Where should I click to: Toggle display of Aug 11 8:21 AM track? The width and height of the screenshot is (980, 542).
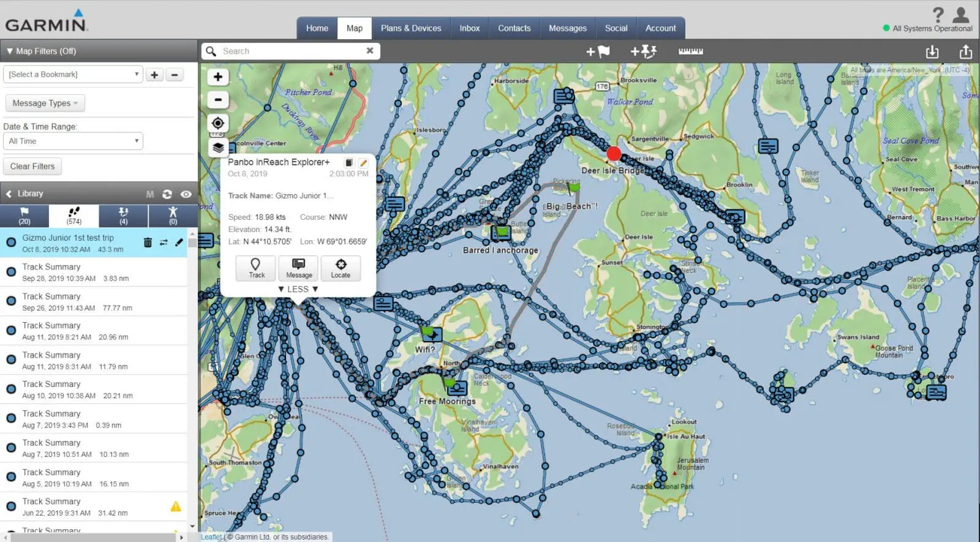coord(11,331)
